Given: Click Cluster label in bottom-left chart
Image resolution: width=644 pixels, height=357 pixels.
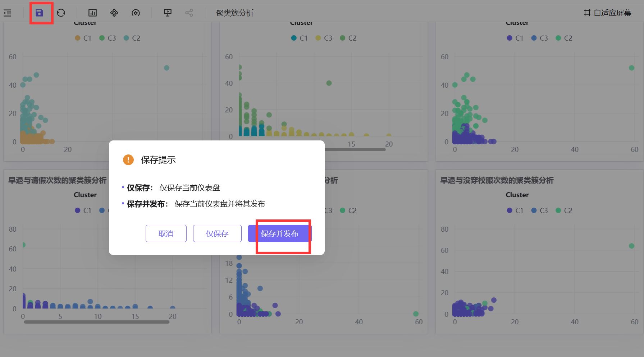Looking at the screenshot, I should (x=85, y=195).
